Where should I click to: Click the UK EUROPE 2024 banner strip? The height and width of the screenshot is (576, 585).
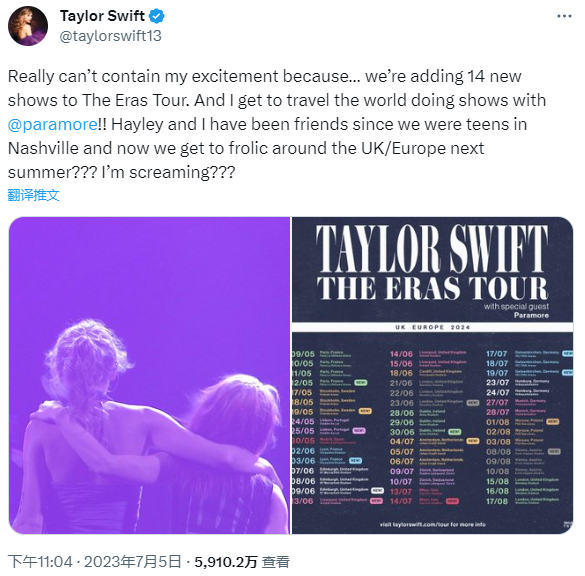click(432, 327)
